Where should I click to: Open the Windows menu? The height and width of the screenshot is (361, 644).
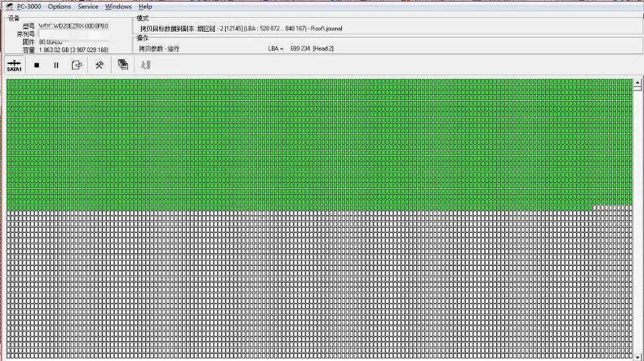118,7
